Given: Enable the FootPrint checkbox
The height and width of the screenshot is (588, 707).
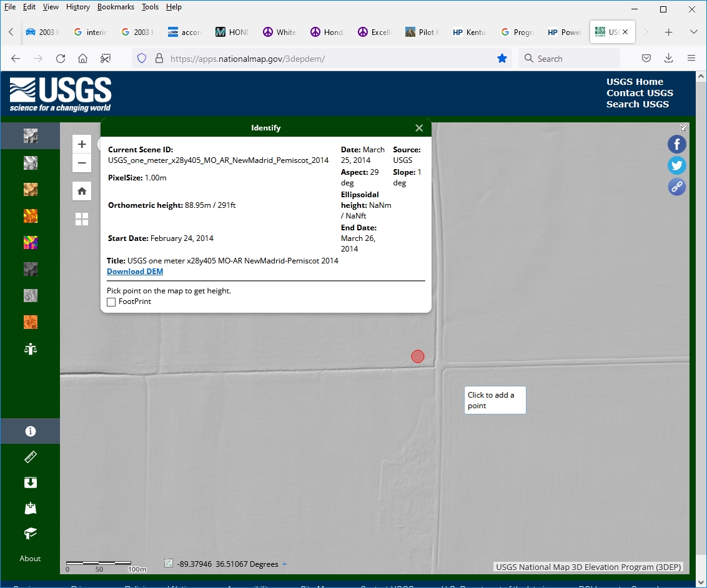Looking at the screenshot, I should (111, 302).
